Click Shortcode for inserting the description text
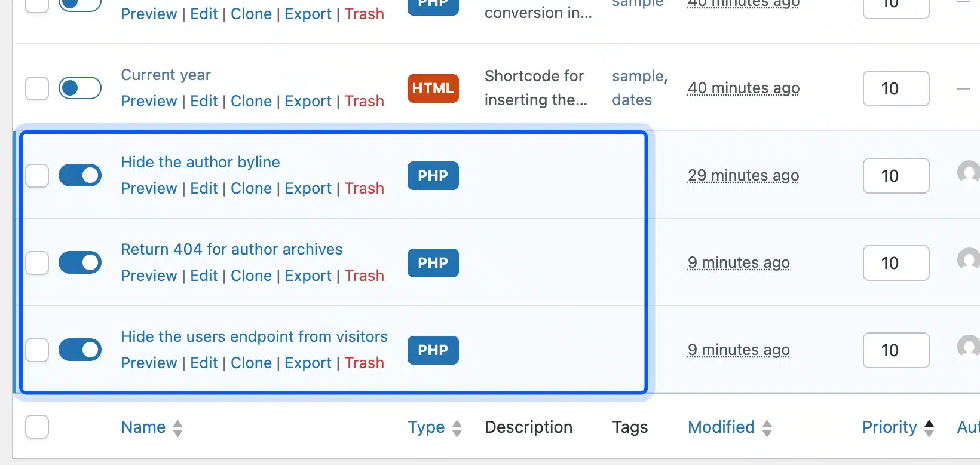 tap(535, 88)
